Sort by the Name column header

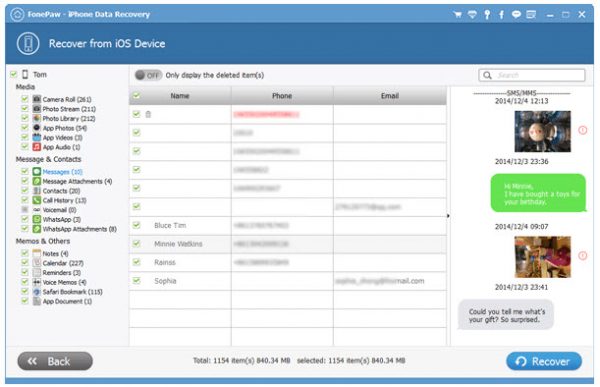pos(180,96)
